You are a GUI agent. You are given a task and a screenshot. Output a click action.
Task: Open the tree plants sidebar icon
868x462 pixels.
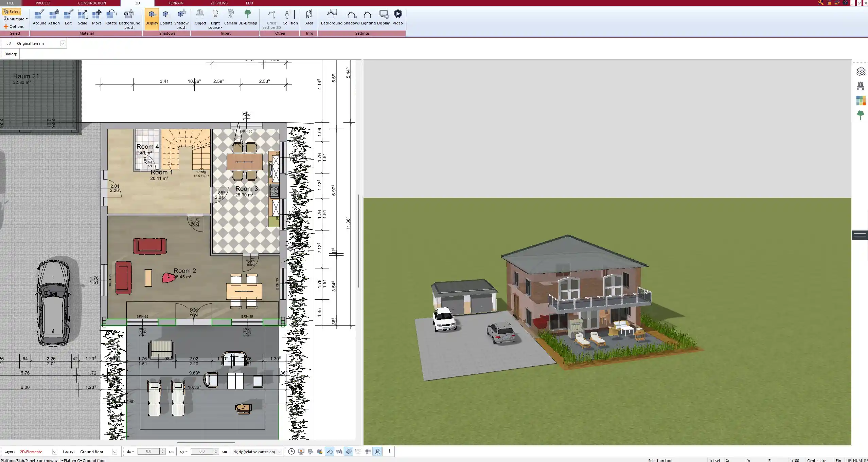[x=860, y=115]
